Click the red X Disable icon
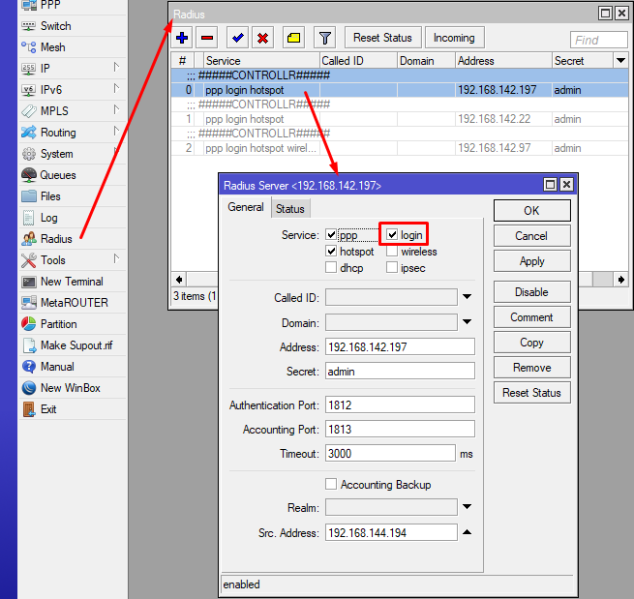The height and width of the screenshot is (599, 634). coord(262,38)
